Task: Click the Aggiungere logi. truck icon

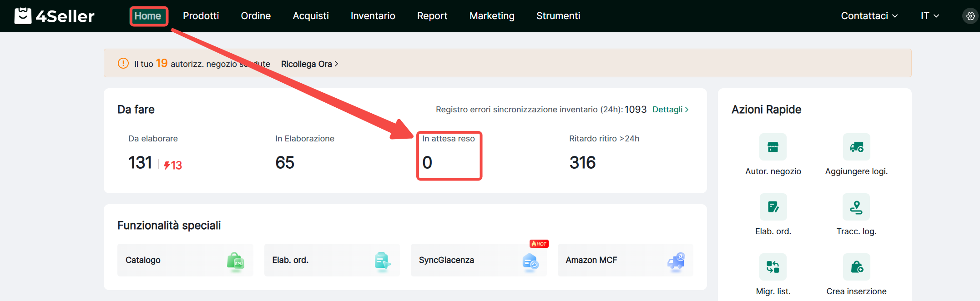Action: [856, 147]
